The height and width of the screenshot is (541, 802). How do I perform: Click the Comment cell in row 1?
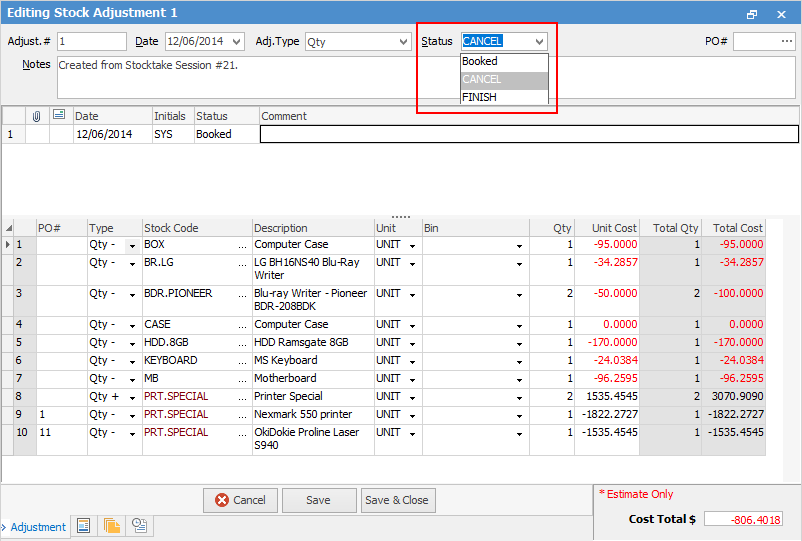pos(528,134)
